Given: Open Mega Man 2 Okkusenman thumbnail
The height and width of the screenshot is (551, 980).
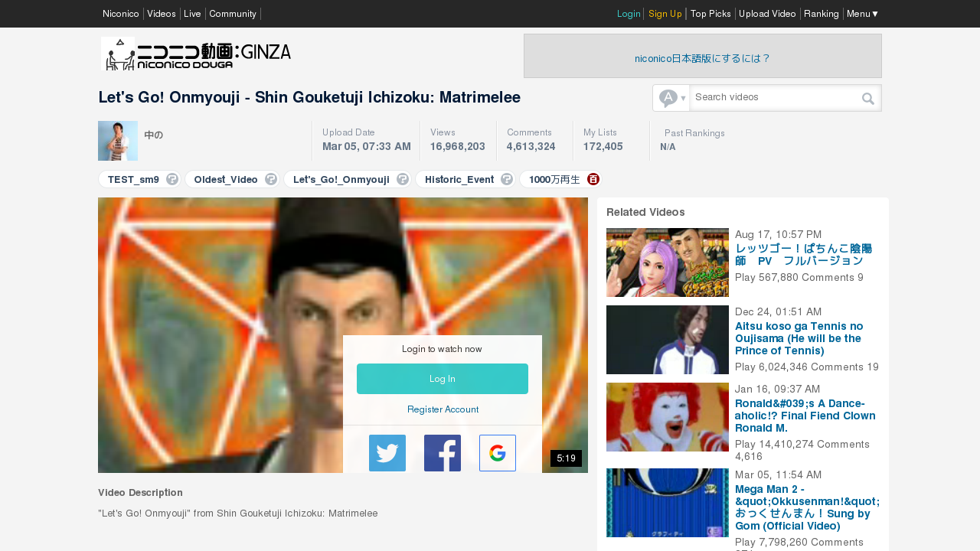Looking at the screenshot, I should pos(668,503).
